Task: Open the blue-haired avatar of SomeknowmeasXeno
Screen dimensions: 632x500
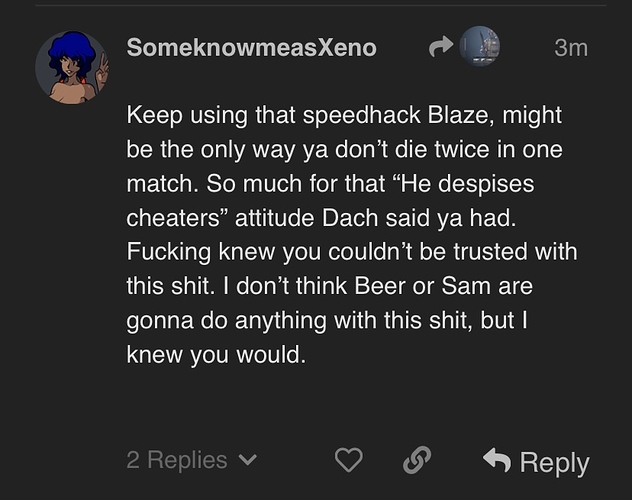Action: coord(72,67)
